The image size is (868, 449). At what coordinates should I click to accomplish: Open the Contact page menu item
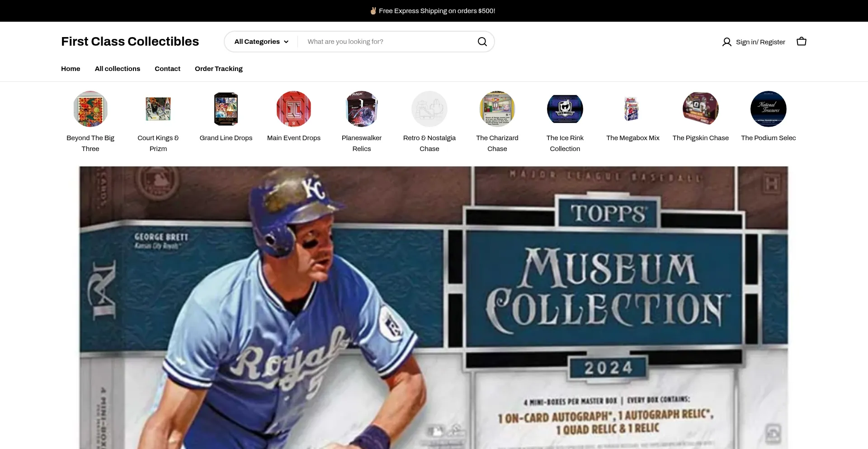[x=167, y=69]
